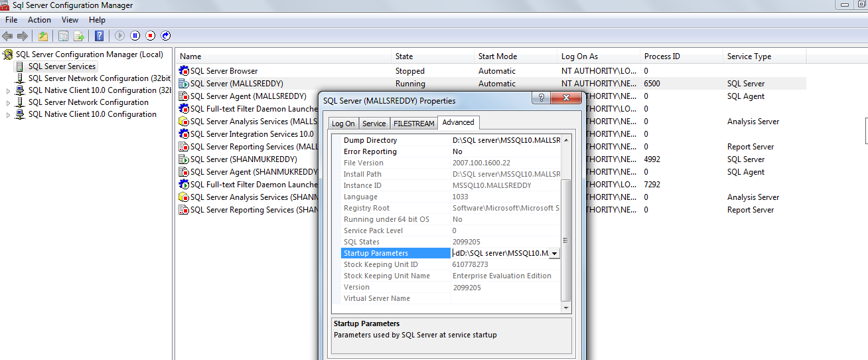Click the Stop Service red square icon
The image size is (868, 360).
pos(151,36)
